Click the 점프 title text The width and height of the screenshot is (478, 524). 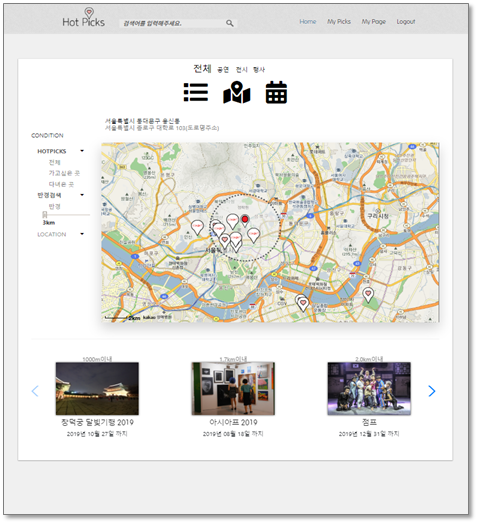pyautogui.click(x=369, y=422)
